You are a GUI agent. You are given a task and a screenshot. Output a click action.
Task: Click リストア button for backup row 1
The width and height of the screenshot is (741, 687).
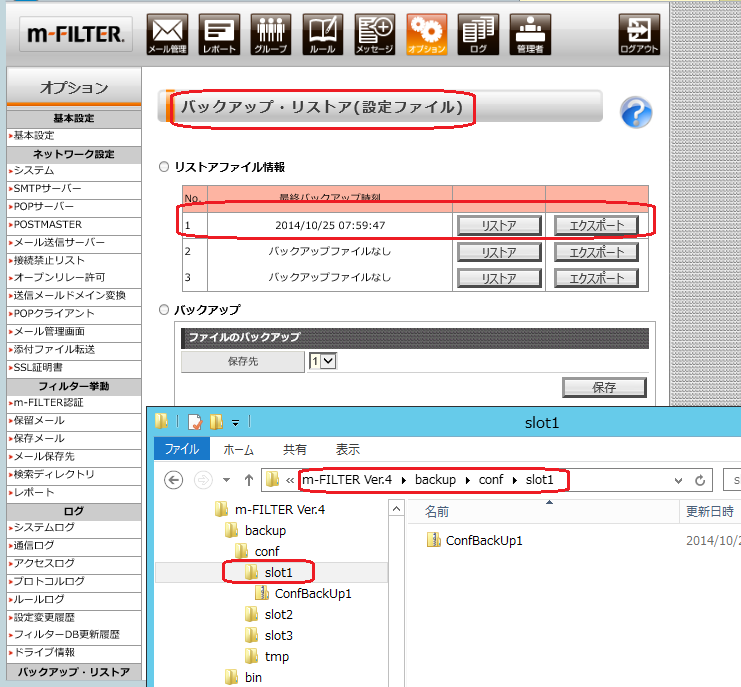(499, 225)
